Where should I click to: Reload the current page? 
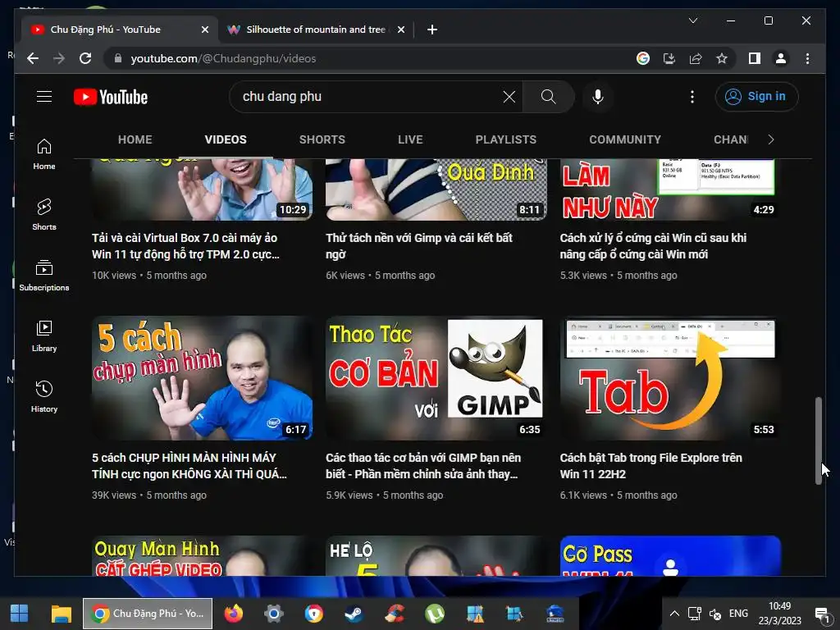tap(85, 58)
